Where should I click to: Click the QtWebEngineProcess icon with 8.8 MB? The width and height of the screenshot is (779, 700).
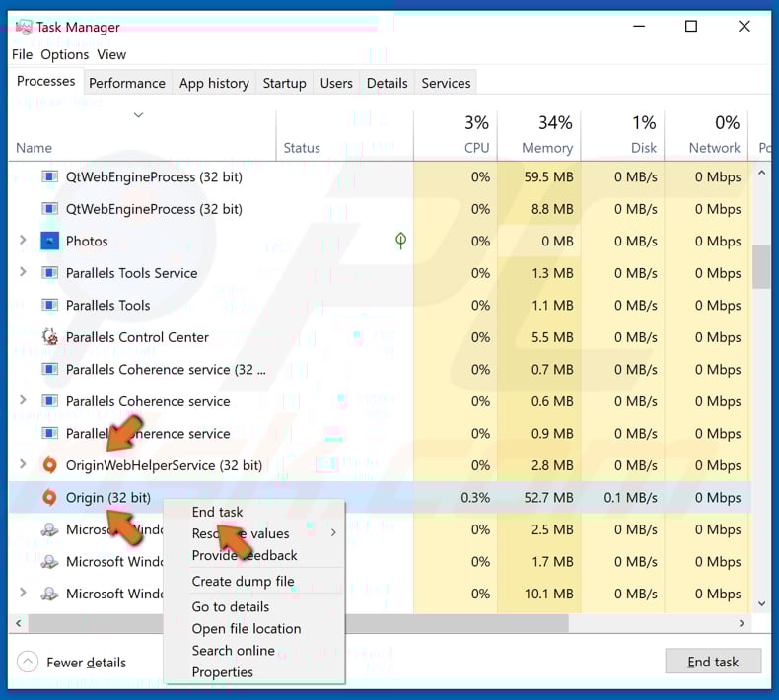49,209
